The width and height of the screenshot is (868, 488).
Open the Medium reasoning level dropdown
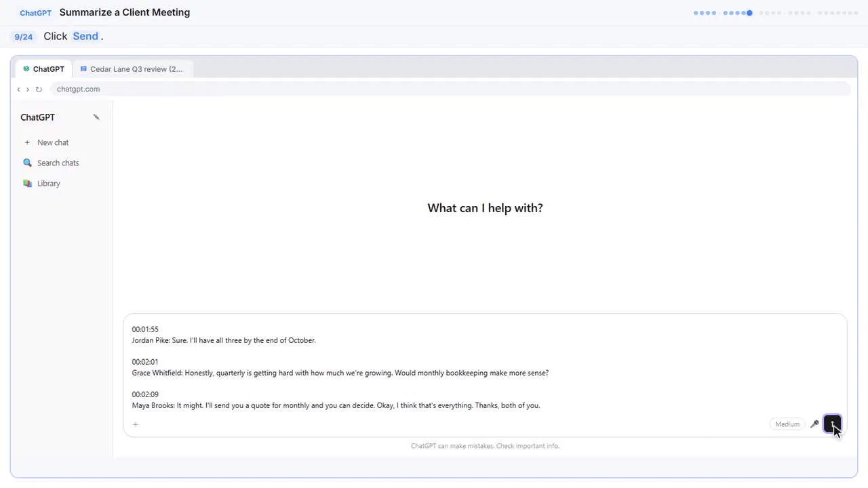pos(787,424)
